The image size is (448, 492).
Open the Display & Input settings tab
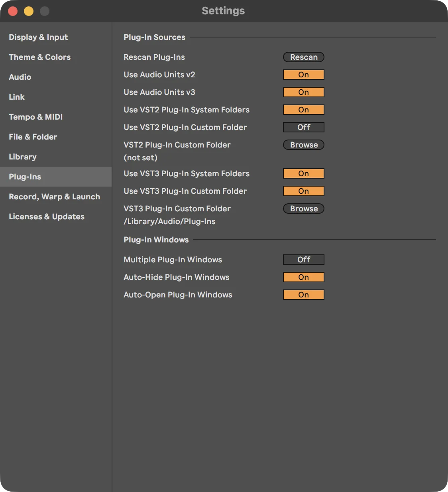[x=56, y=37]
